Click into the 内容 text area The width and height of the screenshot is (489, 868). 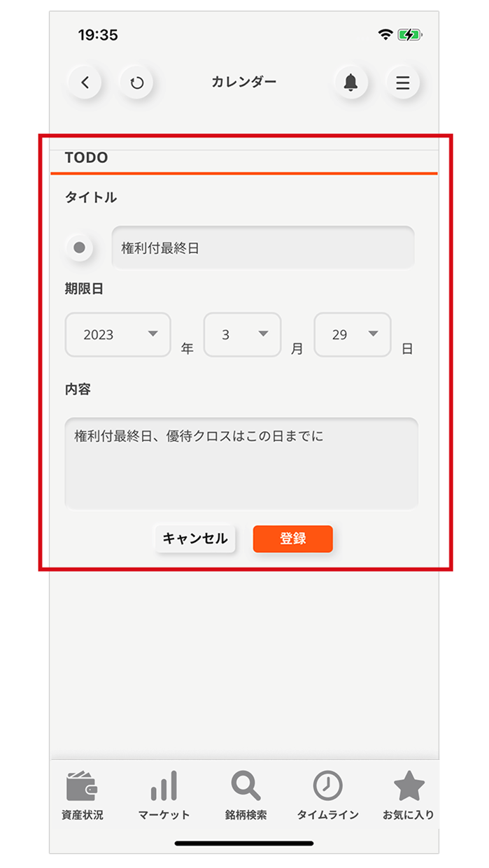(x=241, y=463)
